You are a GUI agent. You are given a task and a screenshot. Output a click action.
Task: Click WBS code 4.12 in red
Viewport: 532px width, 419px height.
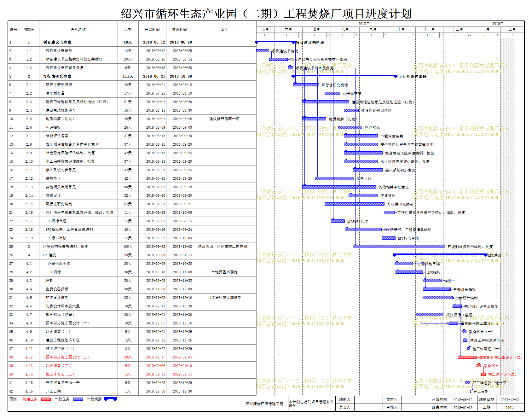point(29,357)
